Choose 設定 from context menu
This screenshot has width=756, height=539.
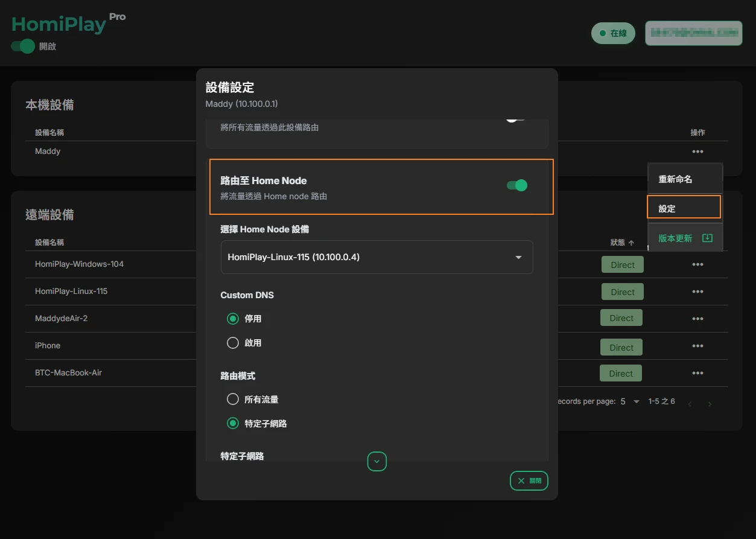point(685,208)
